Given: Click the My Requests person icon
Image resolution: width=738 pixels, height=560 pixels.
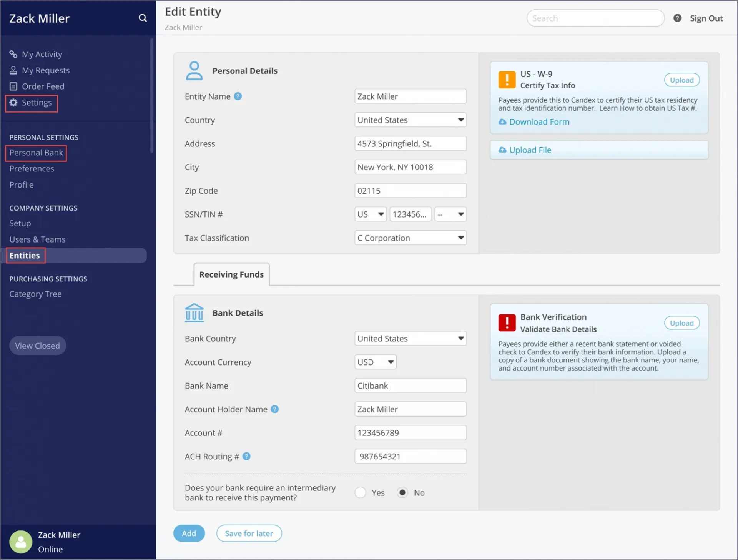Looking at the screenshot, I should (x=13, y=70).
